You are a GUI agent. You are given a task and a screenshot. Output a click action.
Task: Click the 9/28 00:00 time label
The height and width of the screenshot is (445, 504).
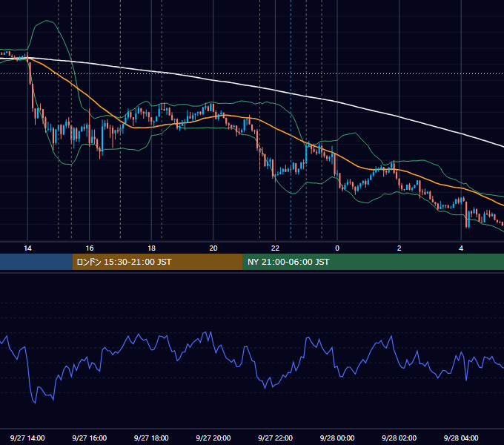[x=337, y=438]
